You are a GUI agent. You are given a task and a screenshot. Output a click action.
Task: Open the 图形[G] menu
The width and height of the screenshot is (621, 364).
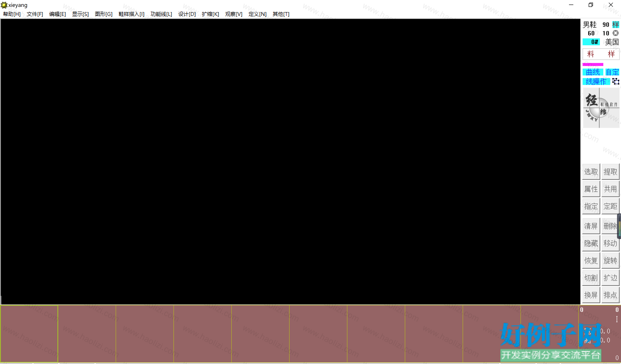click(104, 14)
